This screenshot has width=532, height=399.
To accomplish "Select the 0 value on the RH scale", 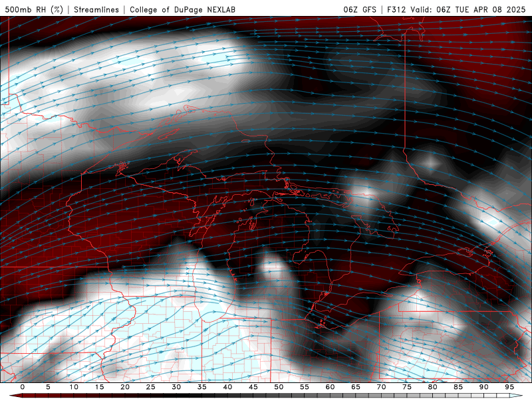I will pos(23,387).
